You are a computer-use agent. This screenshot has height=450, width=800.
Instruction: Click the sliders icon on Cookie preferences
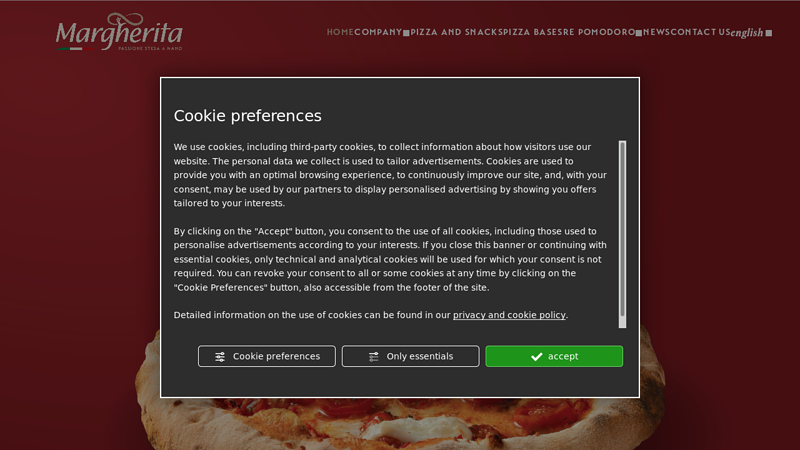[x=220, y=357]
